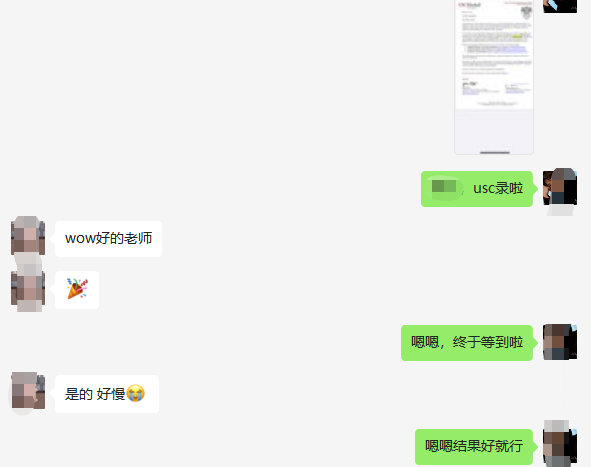Click the blurred name in usc录啦 bubble

[444, 187]
